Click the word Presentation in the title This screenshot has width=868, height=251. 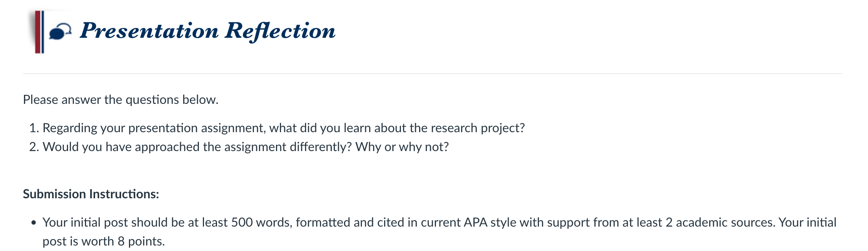point(149,31)
